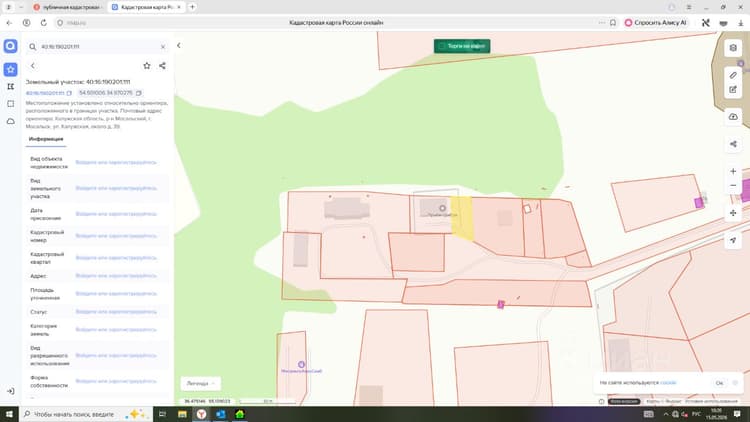This screenshot has width=750, height=422.
Task: Open the cloud icon in left sidebar
Action: pos(11,122)
